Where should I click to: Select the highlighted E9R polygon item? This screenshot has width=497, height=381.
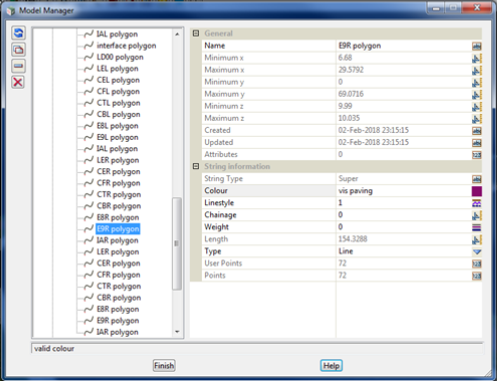pos(118,229)
